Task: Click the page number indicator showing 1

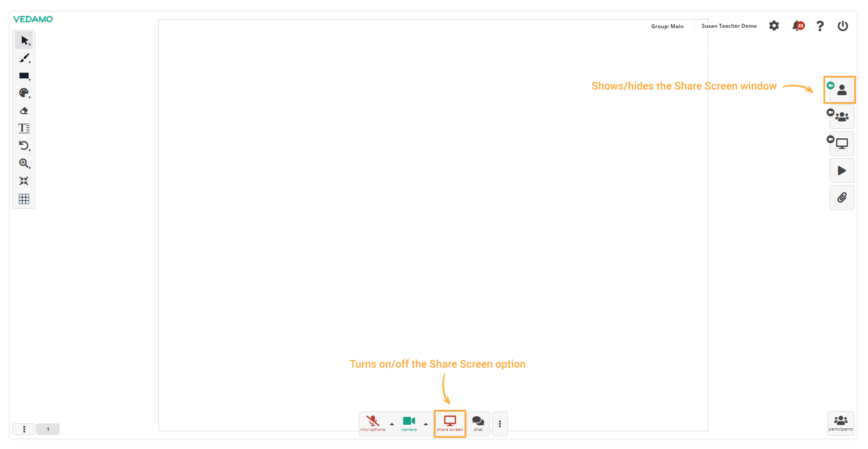Action: click(48, 429)
